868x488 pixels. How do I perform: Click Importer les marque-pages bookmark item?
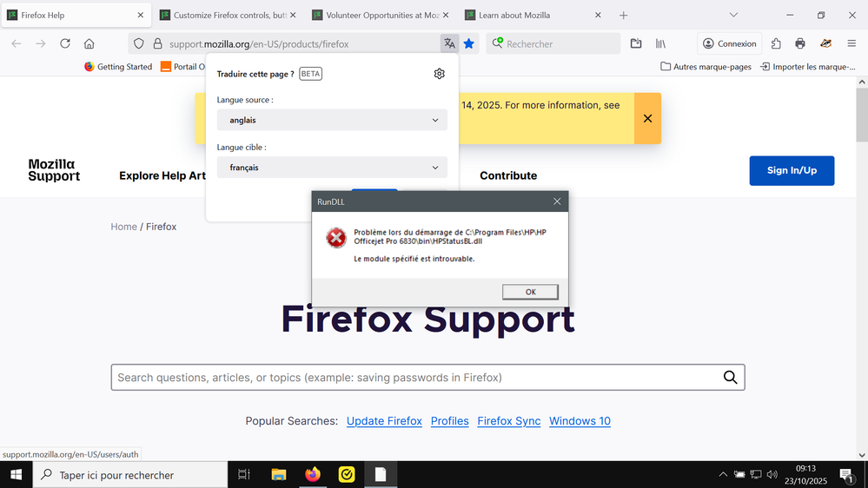[x=808, y=66]
